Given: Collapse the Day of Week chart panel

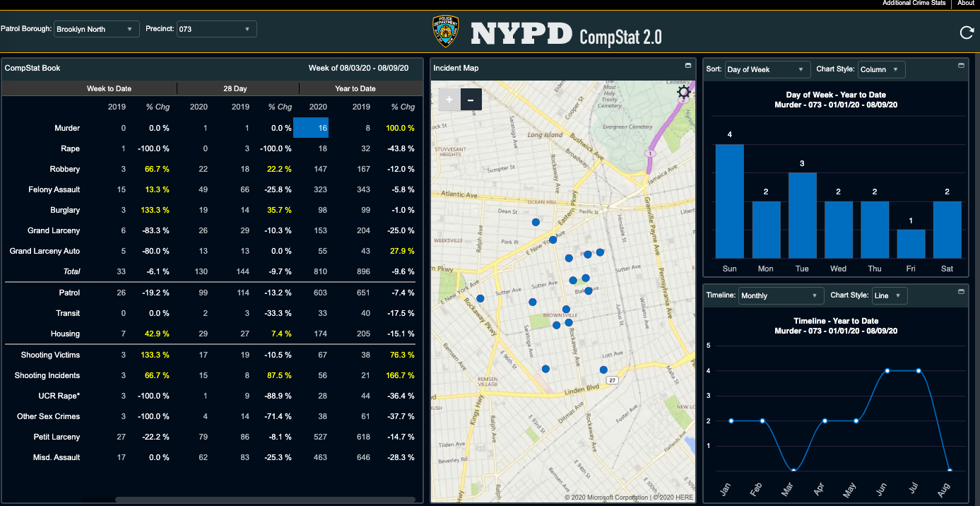Looking at the screenshot, I should click(961, 66).
